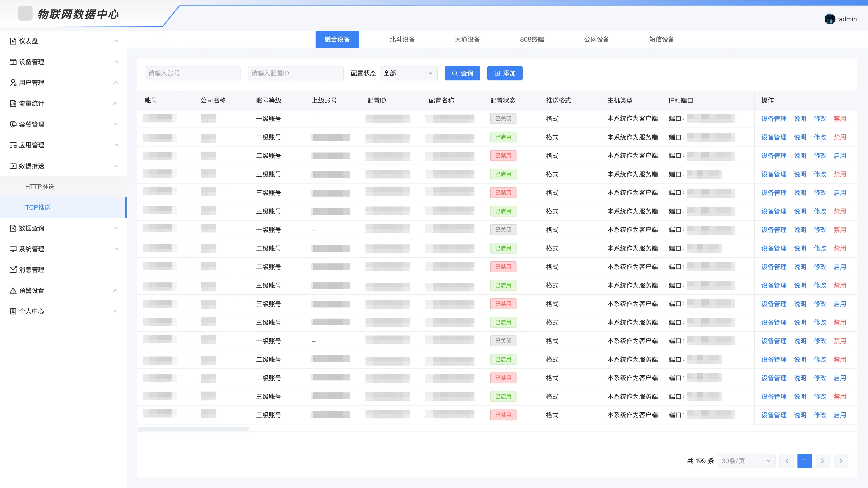Go to the next page arrow
The width and height of the screenshot is (868, 488).
click(841, 461)
